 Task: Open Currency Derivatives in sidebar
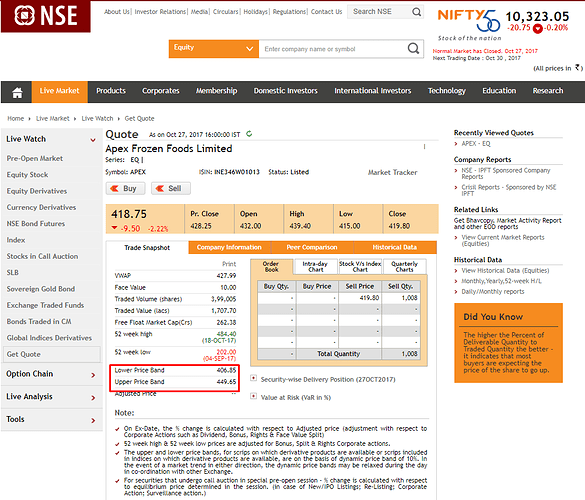[x=41, y=207]
